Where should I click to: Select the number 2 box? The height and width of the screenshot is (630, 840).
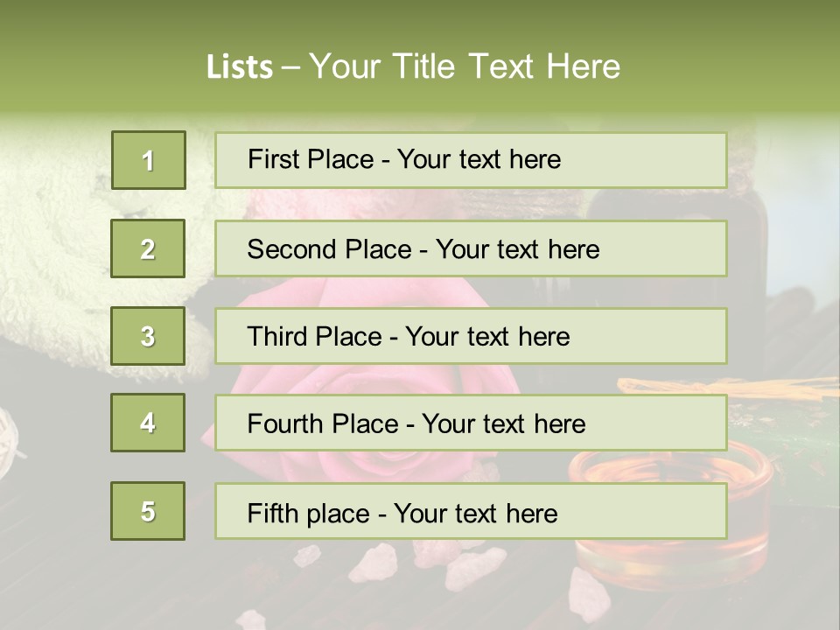point(148,248)
